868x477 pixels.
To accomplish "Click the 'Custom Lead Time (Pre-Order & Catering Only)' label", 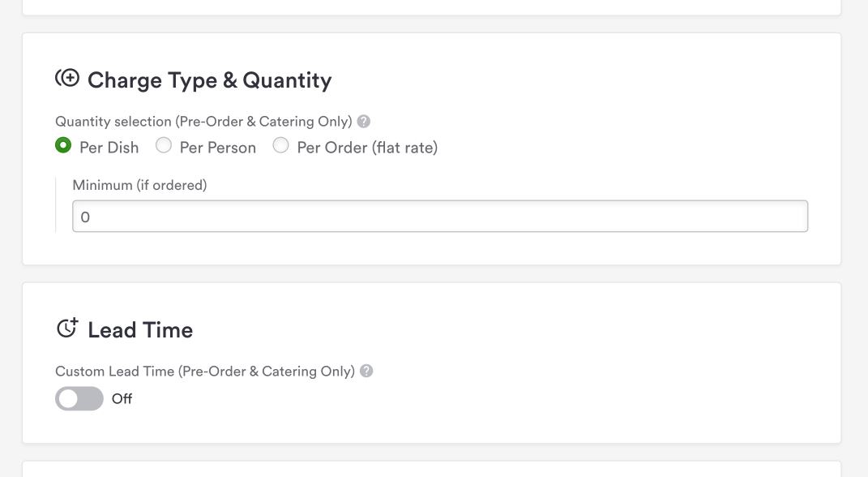I will pos(205,372).
